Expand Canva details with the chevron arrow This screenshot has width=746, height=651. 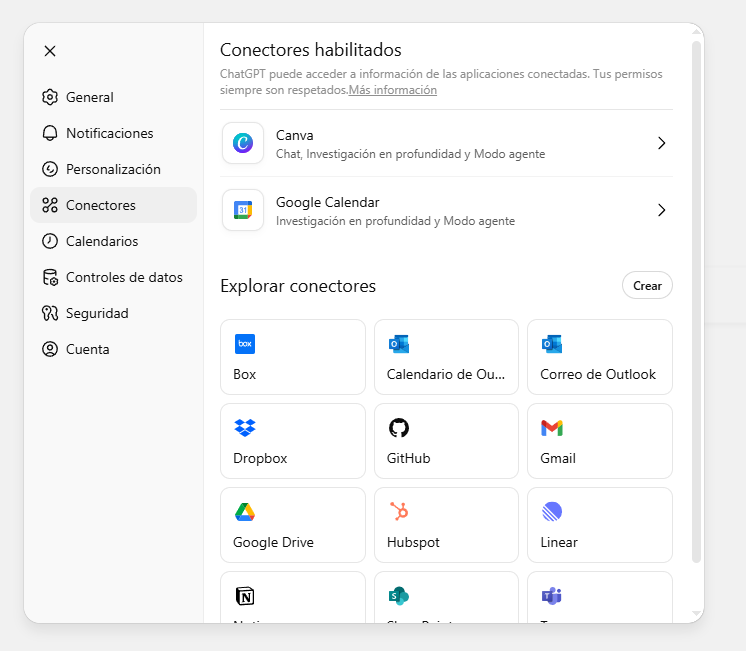coord(661,143)
